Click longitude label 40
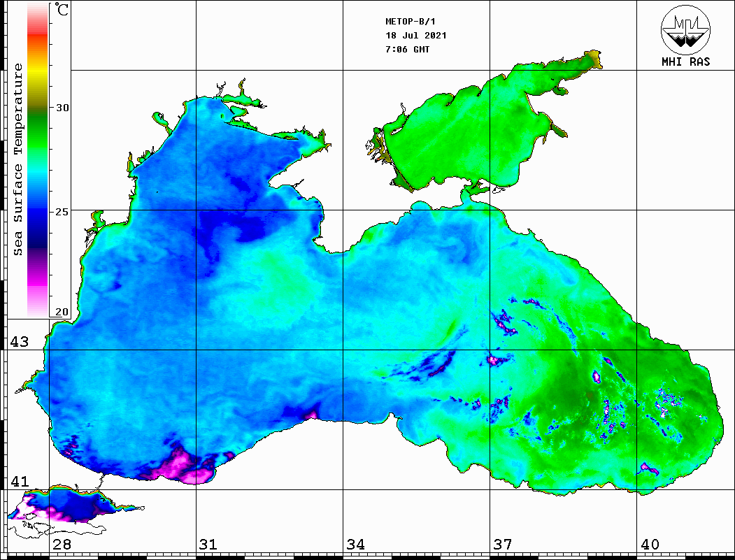 pyautogui.click(x=650, y=545)
